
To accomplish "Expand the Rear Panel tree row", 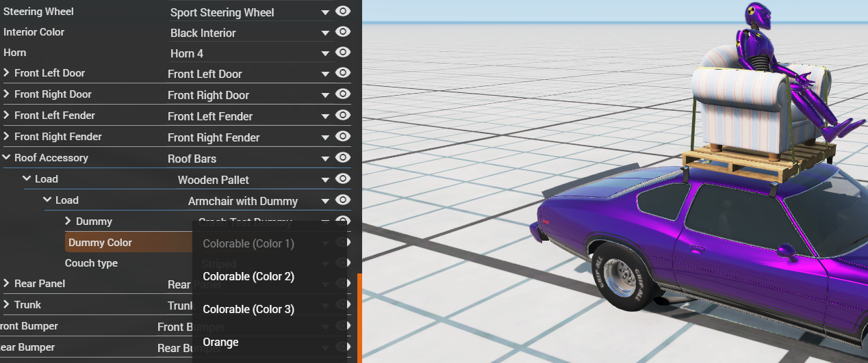I will tap(7, 283).
